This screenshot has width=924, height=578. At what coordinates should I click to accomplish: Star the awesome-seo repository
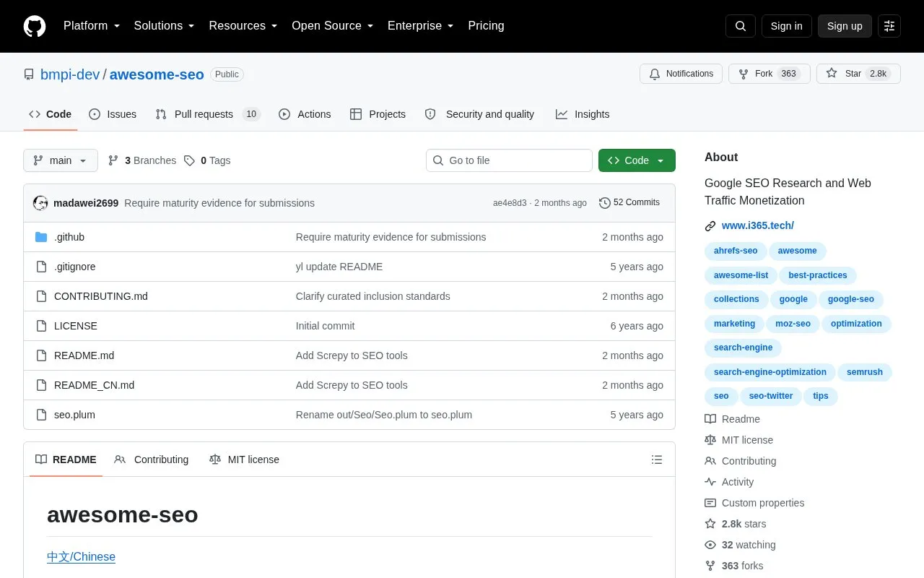coord(858,74)
